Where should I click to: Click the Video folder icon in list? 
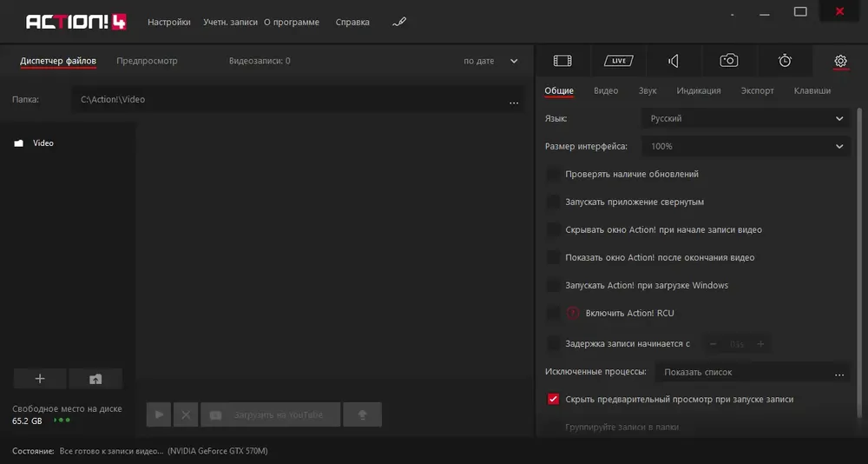pos(19,143)
